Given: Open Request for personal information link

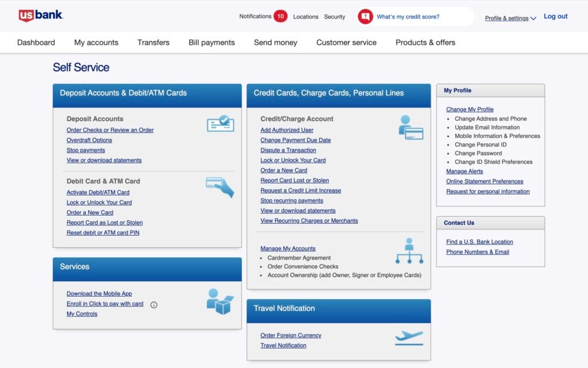Looking at the screenshot, I should click(488, 191).
